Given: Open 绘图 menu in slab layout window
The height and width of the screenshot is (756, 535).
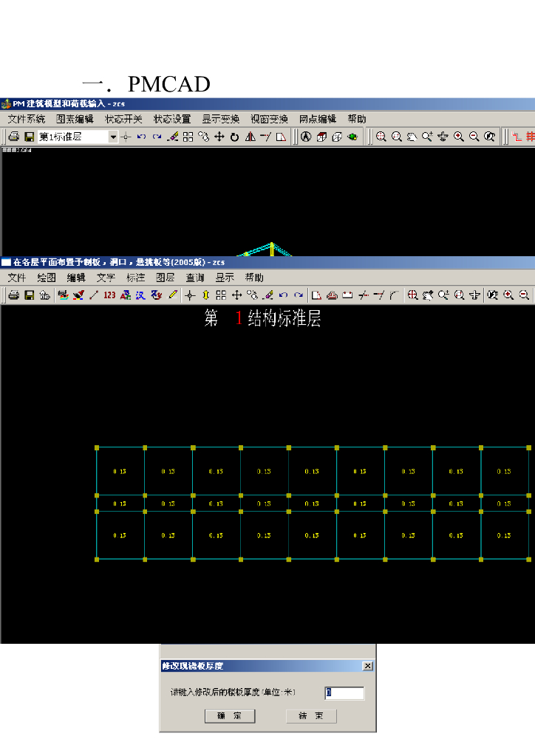Looking at the screenshot, I should 47,278.
